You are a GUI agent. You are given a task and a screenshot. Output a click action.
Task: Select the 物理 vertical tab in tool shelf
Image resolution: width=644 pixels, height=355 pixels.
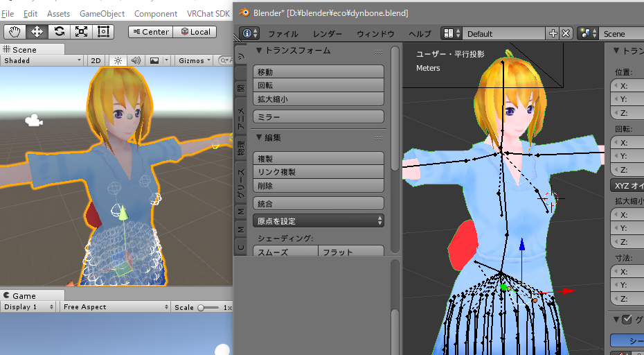241,149
